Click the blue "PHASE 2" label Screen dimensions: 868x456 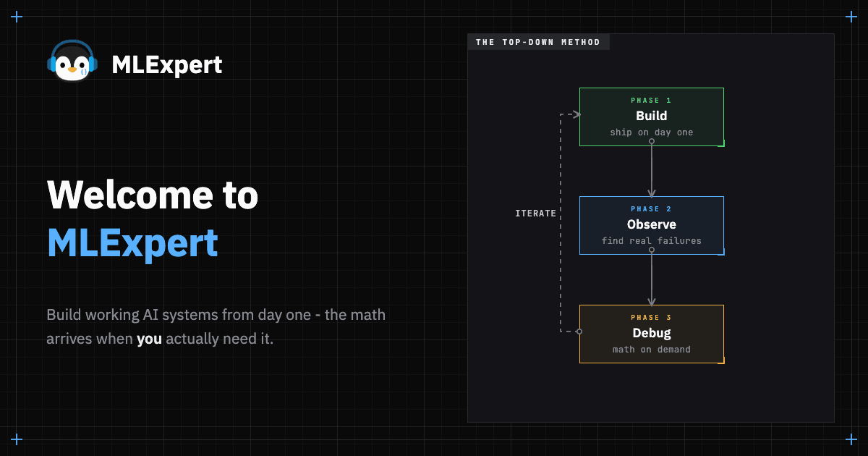coord(651,209)
